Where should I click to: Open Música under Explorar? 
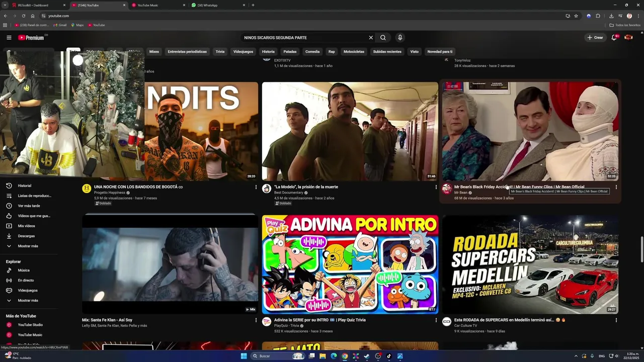[29, 270]
